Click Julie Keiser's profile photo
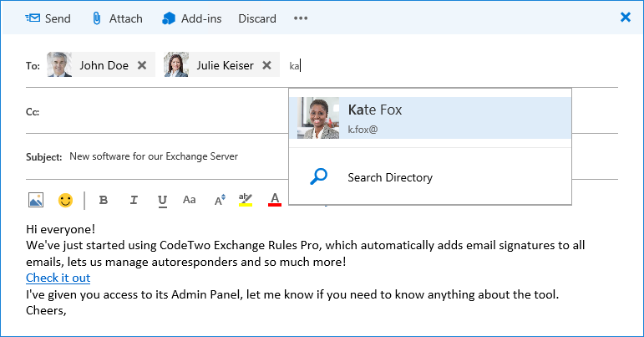Screen dimensions: 644x337 176,64
